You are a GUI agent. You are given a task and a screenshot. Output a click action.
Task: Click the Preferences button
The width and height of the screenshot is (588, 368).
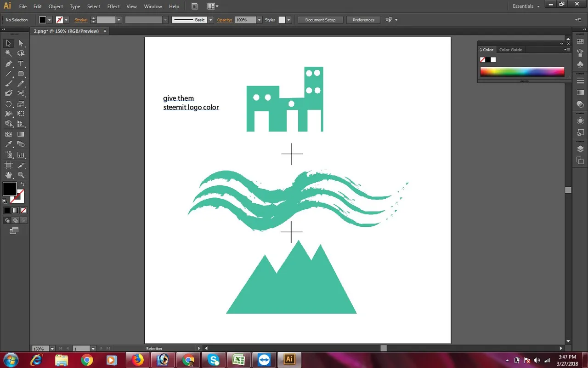pyautogui.click(x=363, y=20)
